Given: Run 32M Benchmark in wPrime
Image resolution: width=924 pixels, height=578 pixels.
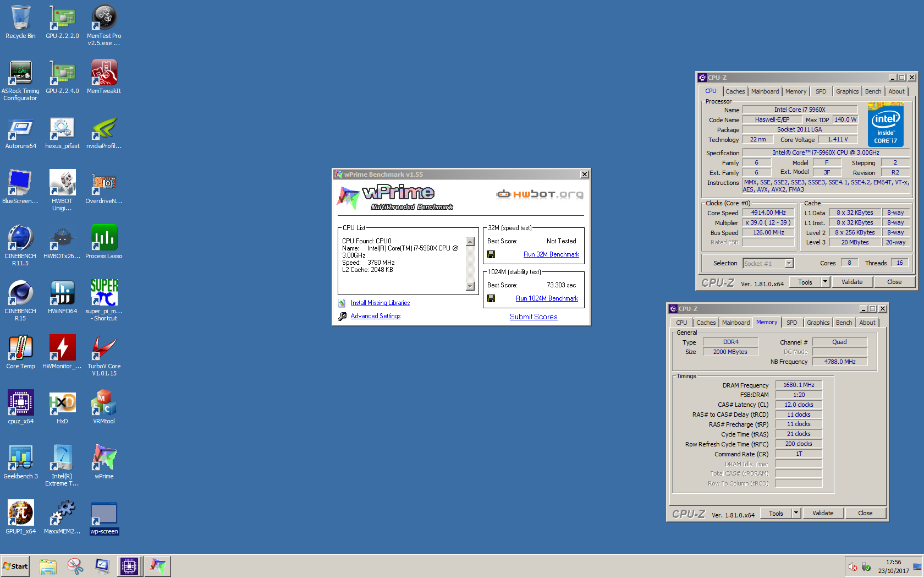Looking at the screenshot, I should [x=551, y=254].
